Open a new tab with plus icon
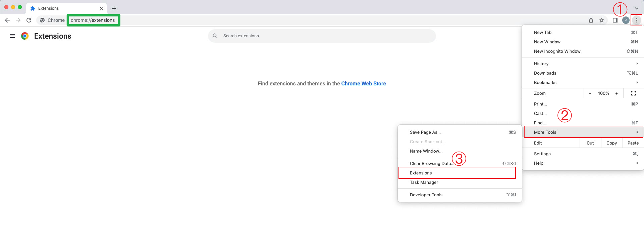The width and height of the screenshot is (644, 242). [114, 8]
